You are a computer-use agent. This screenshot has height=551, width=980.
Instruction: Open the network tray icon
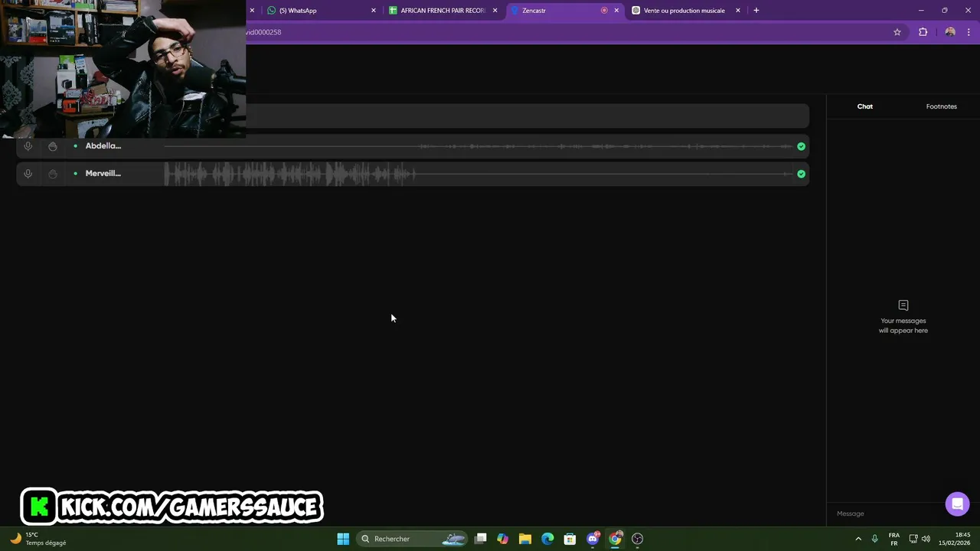(x=913, y=539)
